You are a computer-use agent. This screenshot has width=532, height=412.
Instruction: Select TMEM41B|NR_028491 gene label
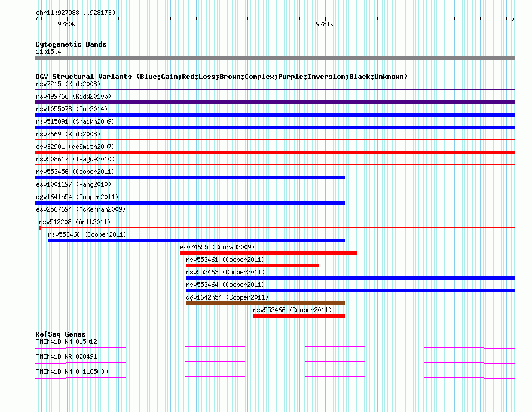point(66,356)
